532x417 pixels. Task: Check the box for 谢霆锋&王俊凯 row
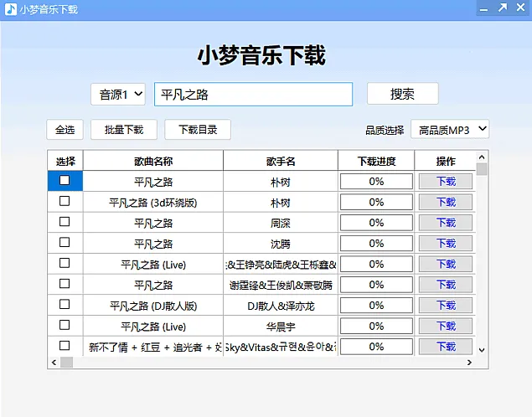(x=65, y=284)
